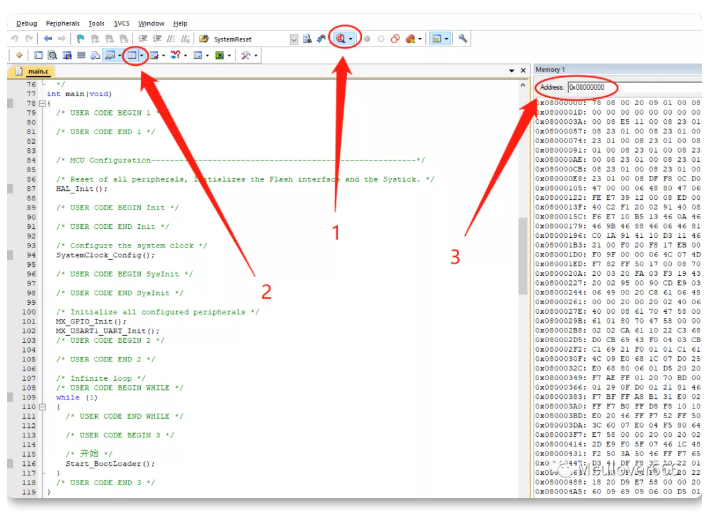
Task: Open the Disassembly Window icon
Action: tap(53, 55)
